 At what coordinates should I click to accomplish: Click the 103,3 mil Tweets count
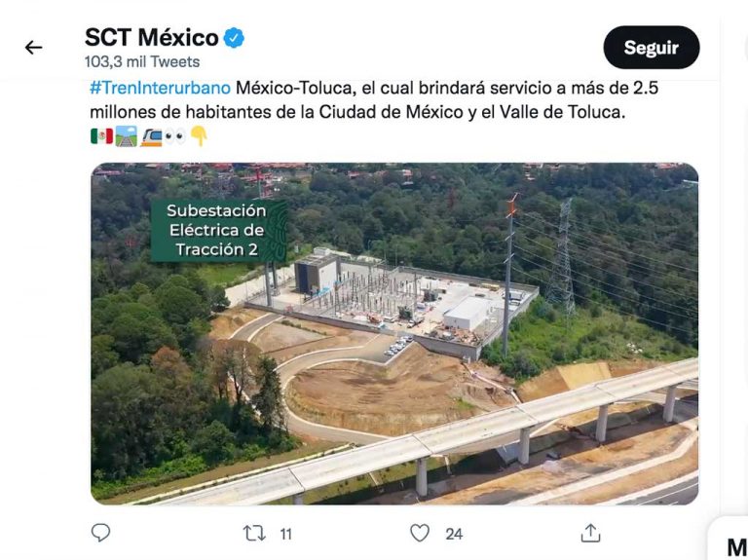point(142,61)
